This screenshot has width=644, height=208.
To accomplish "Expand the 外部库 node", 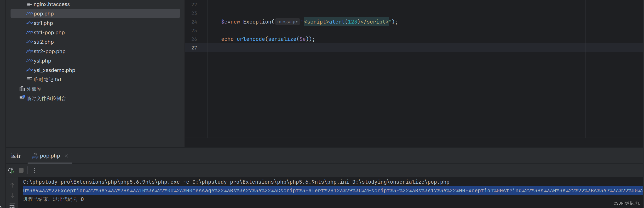I will 34,89.
